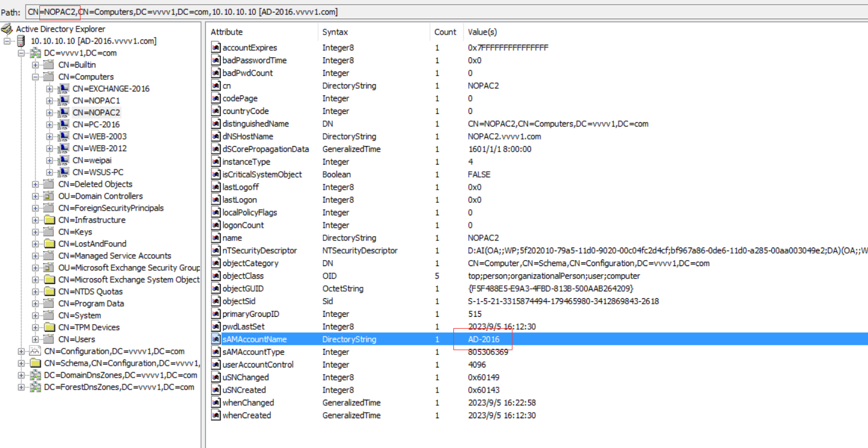Click the attribute icon beside sAMAccountName
This screenshot has height=448, width=868.
pyautogui.click(x=216, y=339)
